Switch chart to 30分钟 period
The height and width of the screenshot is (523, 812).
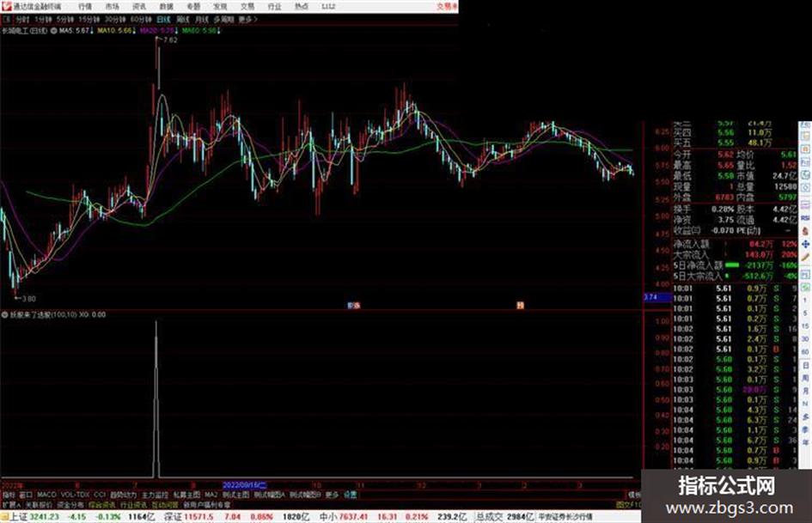click(x=114, y=19)
